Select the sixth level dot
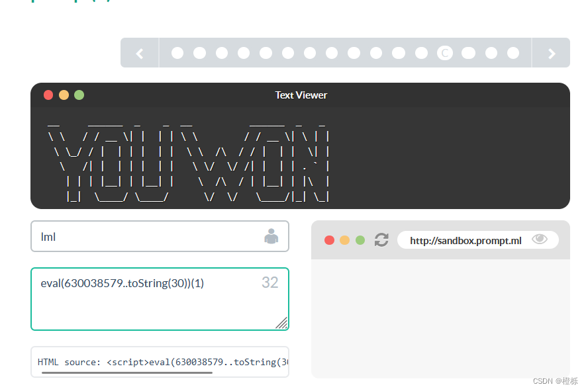Screen dimensions: 588x391 [x=288, y=53]
